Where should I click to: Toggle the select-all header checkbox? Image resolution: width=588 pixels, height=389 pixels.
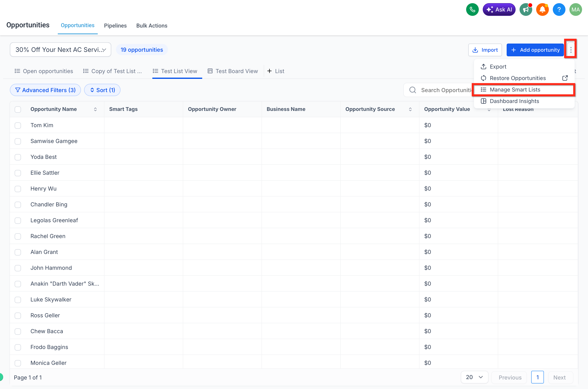(x=18, y=109)
